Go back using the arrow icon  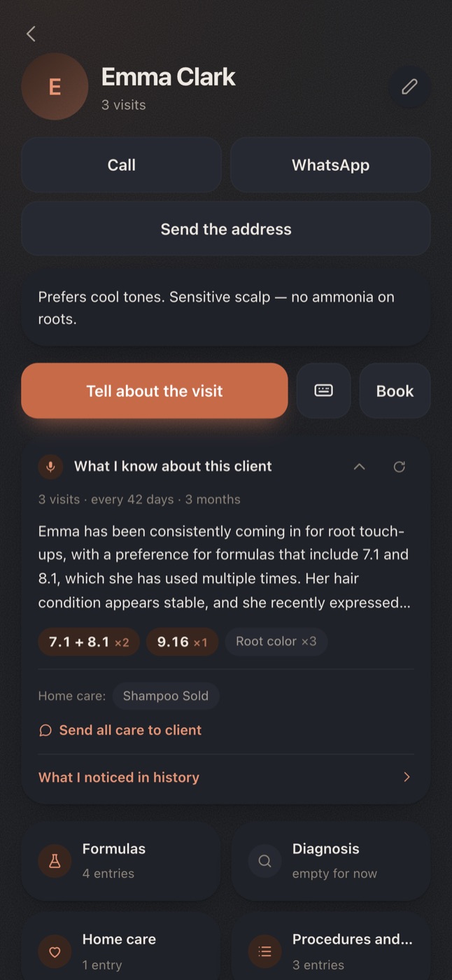coord(31,34)
